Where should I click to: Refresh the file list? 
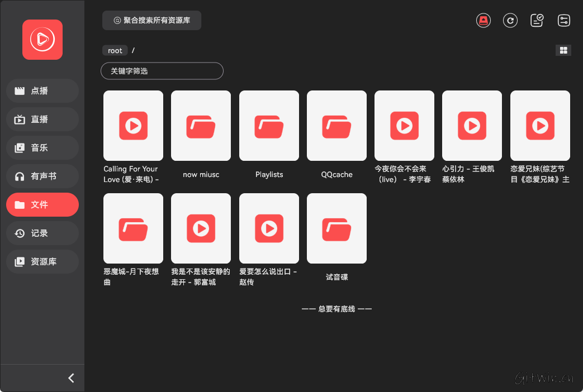tap(510, 20)
